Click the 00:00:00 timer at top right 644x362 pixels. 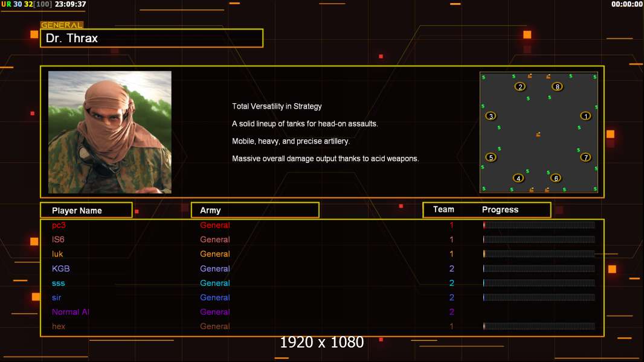coord(626,4)
